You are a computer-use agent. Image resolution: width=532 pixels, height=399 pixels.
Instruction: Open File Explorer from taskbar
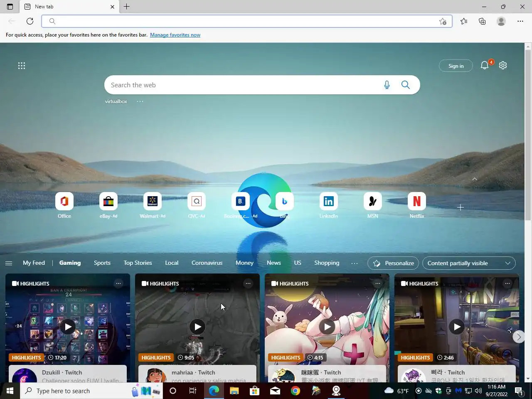[234, 391]
